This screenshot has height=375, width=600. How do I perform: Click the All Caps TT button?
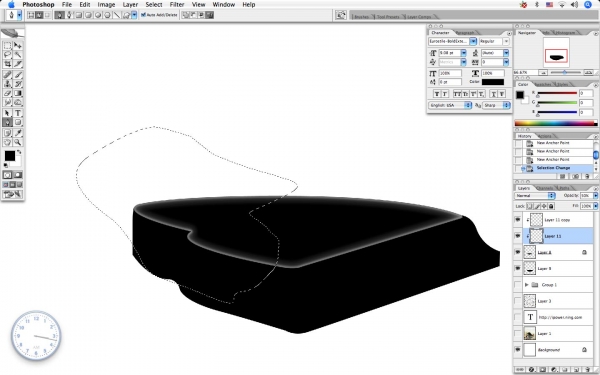click(457, 94)
